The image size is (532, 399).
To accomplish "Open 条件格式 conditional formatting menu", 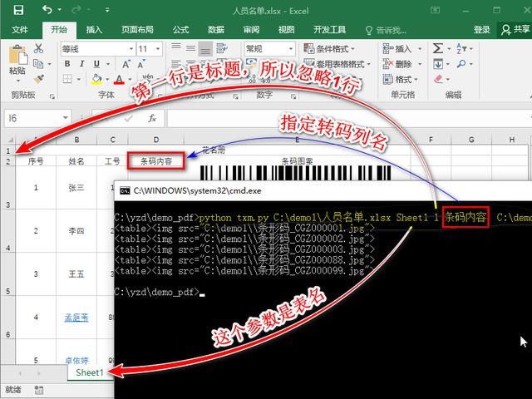I will point(329,49).
